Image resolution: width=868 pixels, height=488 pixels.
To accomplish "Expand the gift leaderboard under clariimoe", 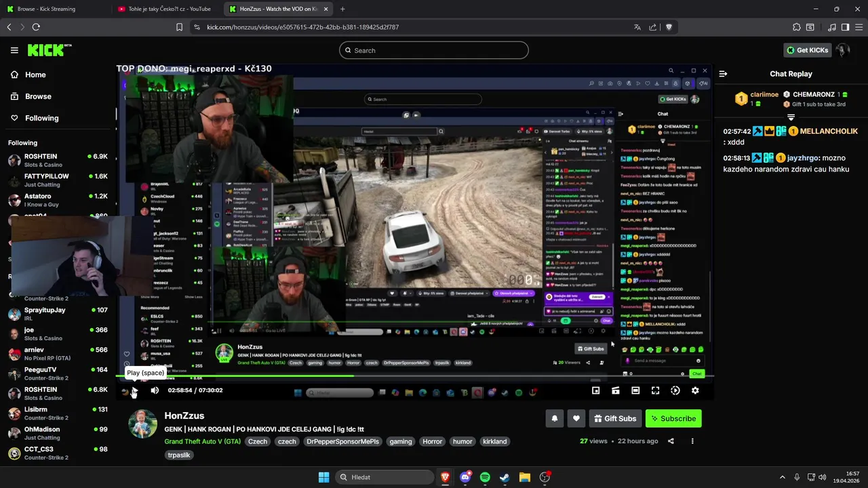I will (791, 117).
